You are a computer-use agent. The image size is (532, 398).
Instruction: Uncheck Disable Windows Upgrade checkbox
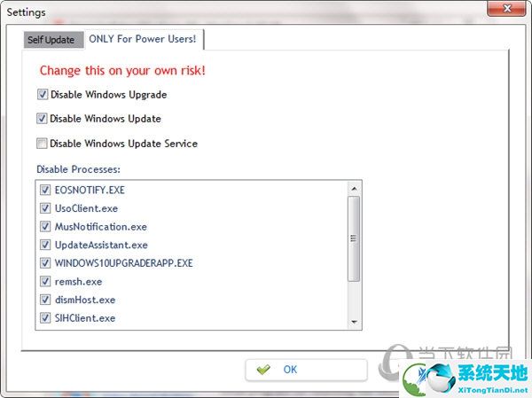pos(43,94)
